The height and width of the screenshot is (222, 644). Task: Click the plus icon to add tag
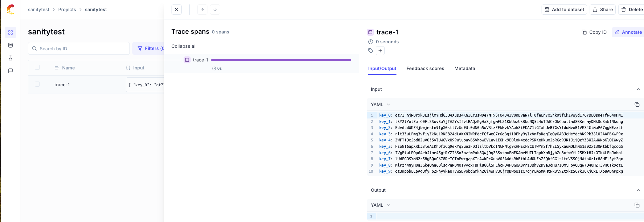pyautogui.click(x=380, y=51)
